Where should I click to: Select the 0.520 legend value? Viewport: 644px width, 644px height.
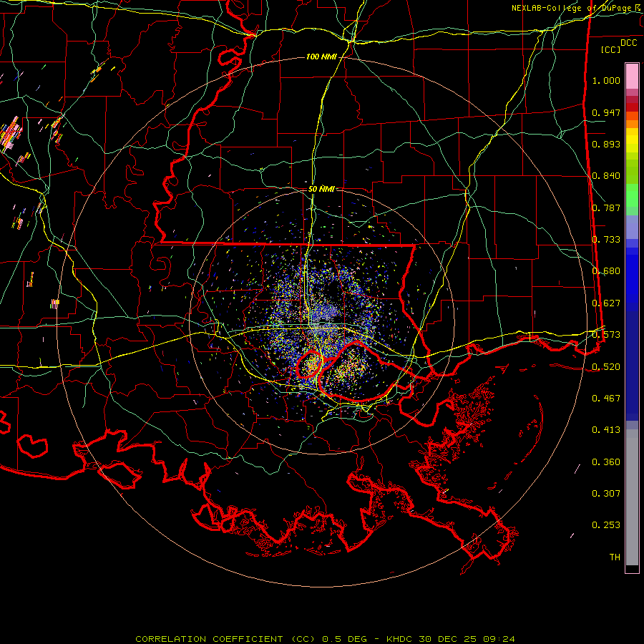(x=606, y=367)
